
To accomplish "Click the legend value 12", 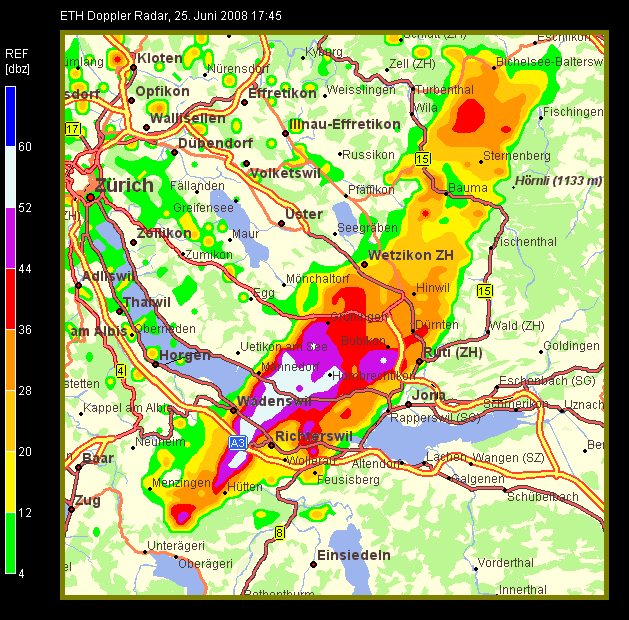I will 25,513.
